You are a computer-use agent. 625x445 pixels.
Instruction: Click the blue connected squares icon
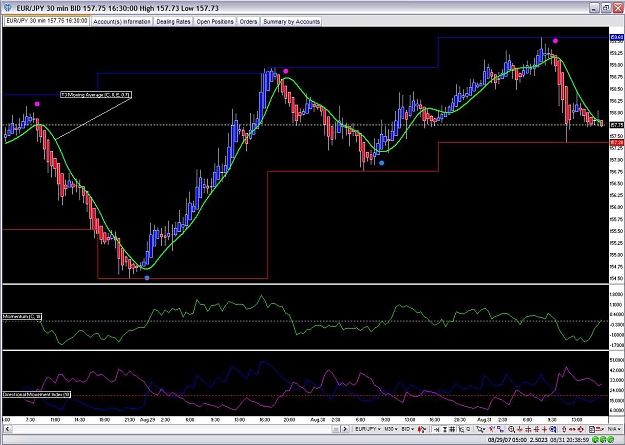pyautogui.click(x=500, y=429)
